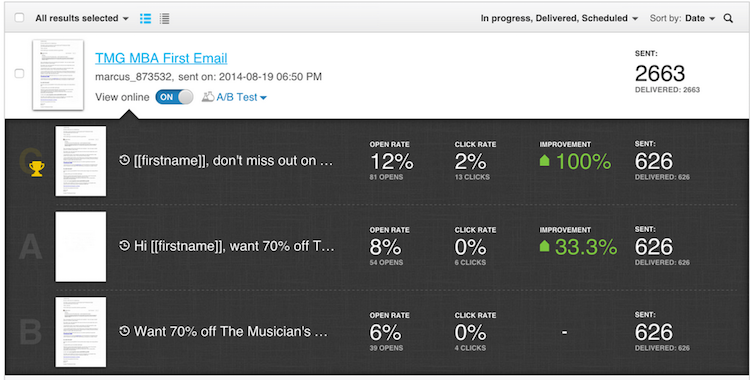
Task: Click green improvement arrow next to 100%
Action: click(x=544, y=161)
